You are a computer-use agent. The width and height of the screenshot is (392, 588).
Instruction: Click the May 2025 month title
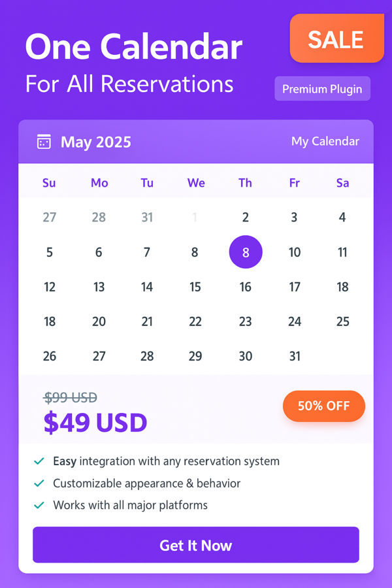tap(96, 142)
